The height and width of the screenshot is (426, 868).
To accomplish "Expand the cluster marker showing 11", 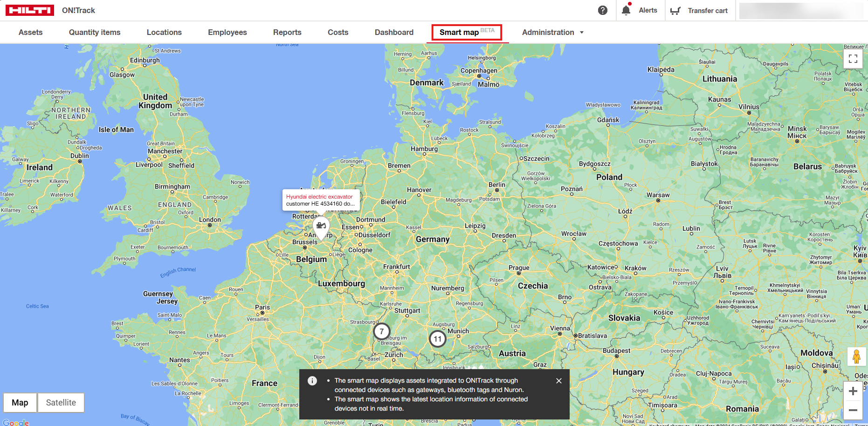I will pos(437,339).
